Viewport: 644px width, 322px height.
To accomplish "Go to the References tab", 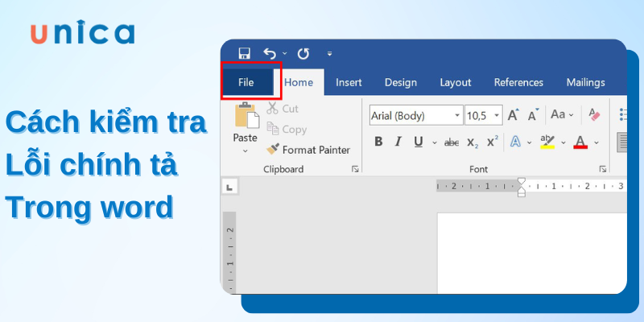I will click(x=518, y=82).
